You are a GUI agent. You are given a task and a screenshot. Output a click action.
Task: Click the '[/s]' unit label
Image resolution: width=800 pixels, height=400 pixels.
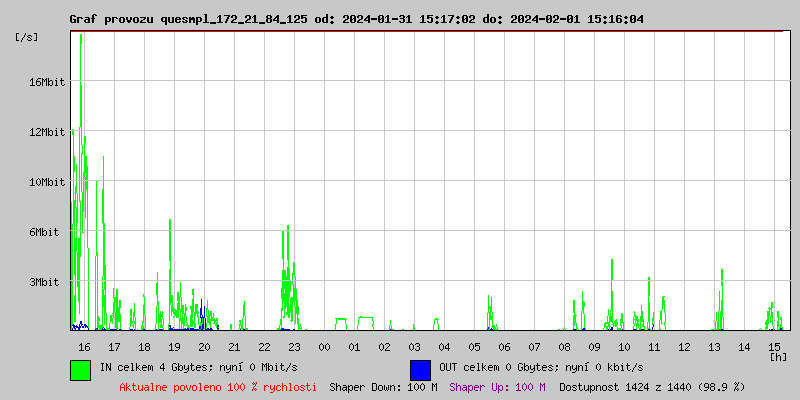click(x=27, y=37)
